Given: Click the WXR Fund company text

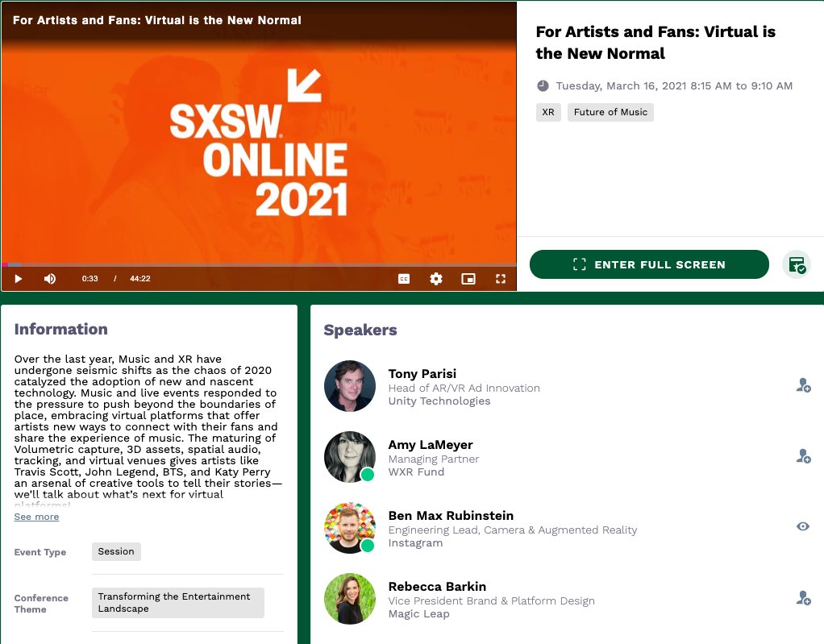Looking at the screenshot, I should tap(416, 472).
